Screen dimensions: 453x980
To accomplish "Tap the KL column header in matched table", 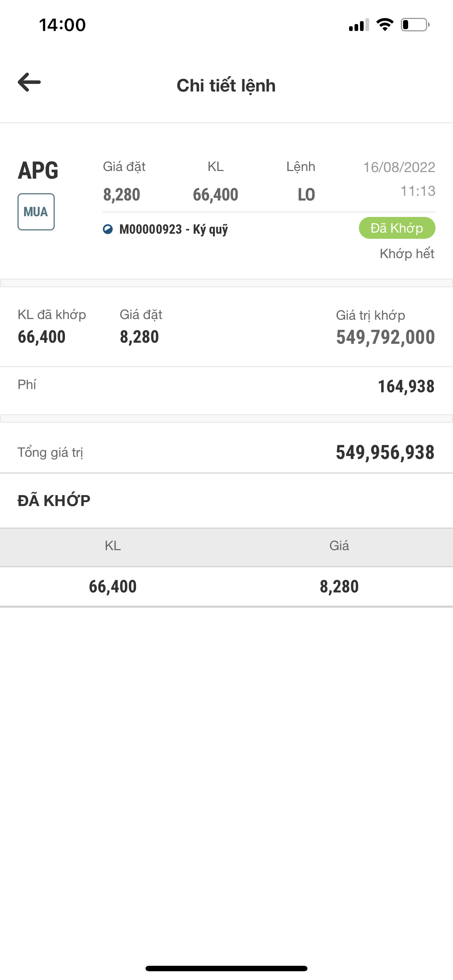I will [x=113, y=545].
